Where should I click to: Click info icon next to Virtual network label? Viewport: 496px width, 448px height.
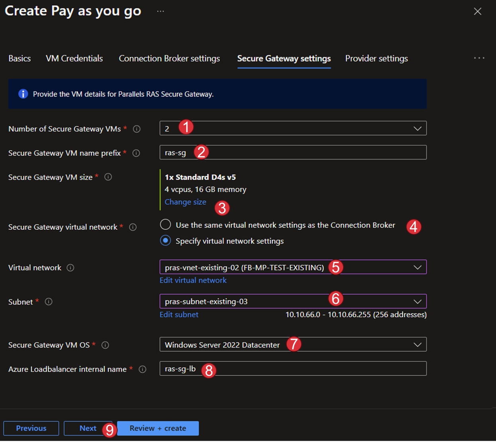coord(71,268)
